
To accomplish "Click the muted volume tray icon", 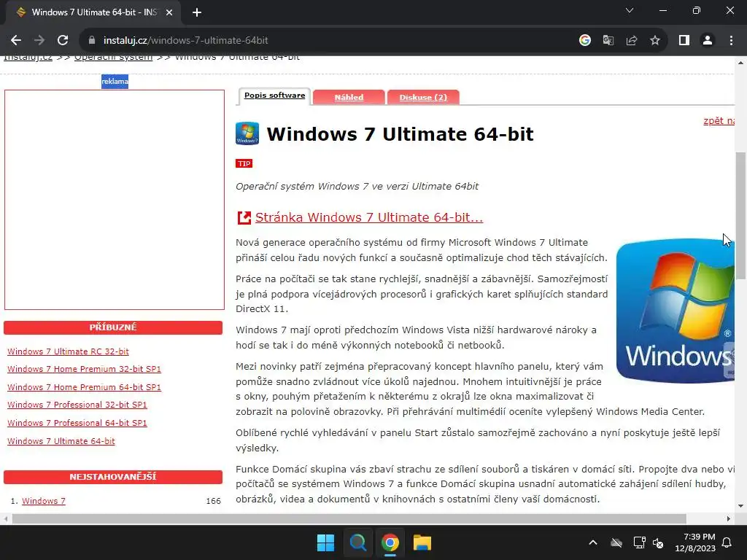I will [659, 542].
